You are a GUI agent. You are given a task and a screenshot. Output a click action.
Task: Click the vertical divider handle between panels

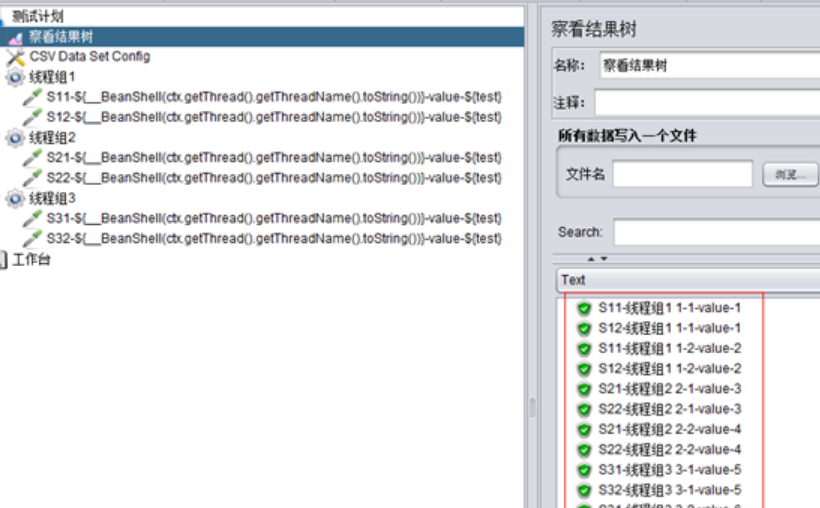click(x=532, y=408)
